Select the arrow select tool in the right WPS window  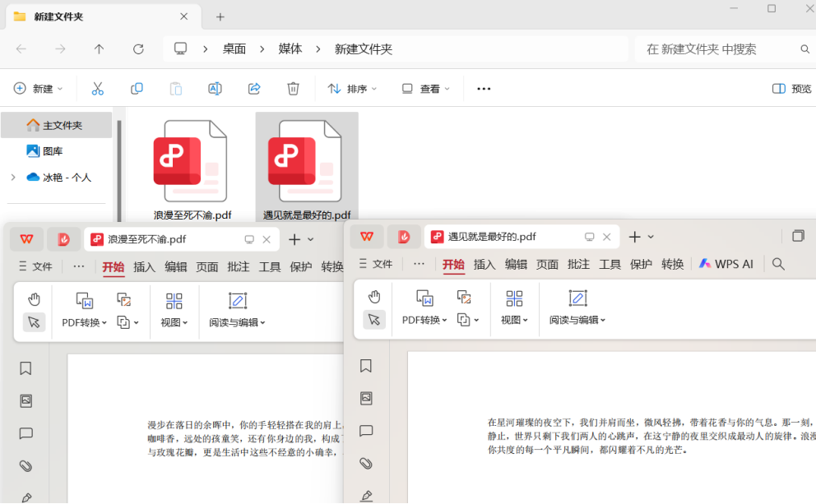click(x=374, y=319)
